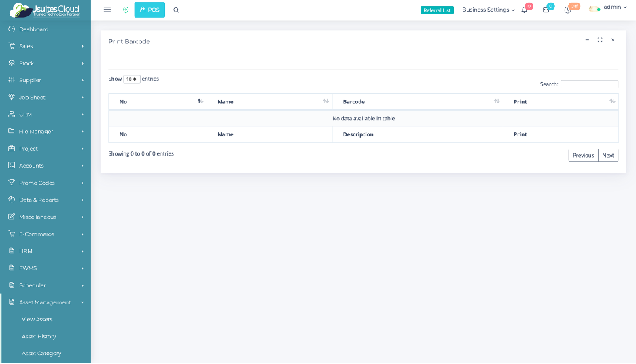This screenshot has height=364, width=636.
Task: Open the notifications bell icon
Action: click(525, 10)
